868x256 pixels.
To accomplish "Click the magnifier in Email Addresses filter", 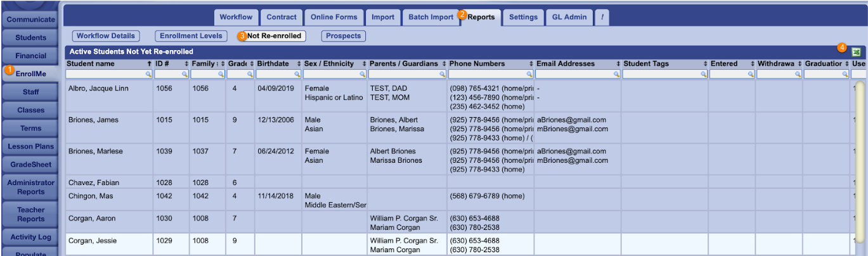I will tap(616, 74).
